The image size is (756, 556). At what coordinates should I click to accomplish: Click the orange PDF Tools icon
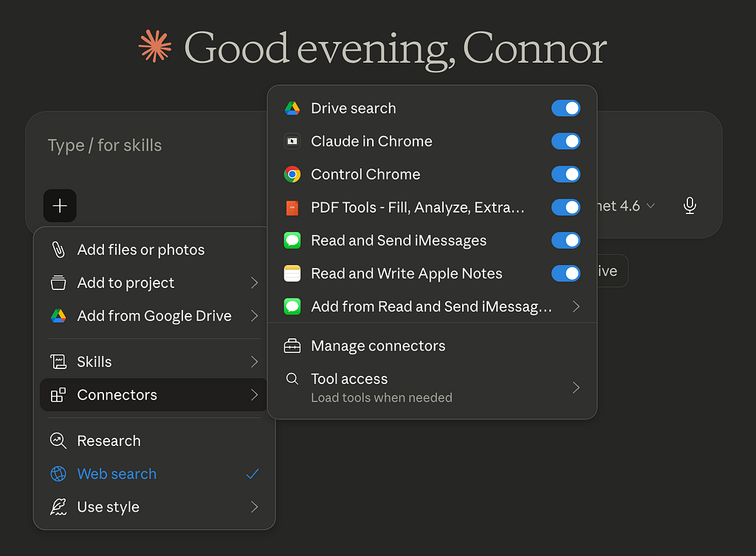[292, 207]
